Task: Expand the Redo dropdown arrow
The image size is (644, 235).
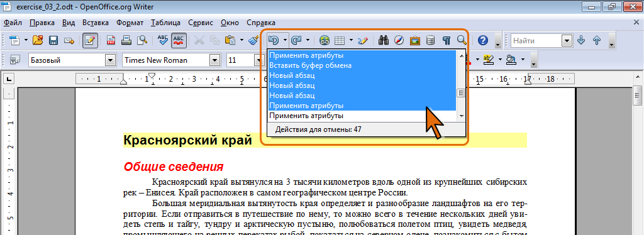Action: (307, 40)
